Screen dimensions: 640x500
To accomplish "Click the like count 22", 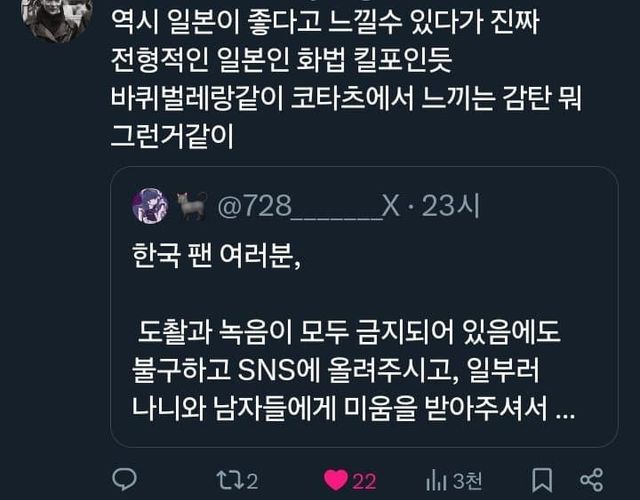I will pos(364,482).
